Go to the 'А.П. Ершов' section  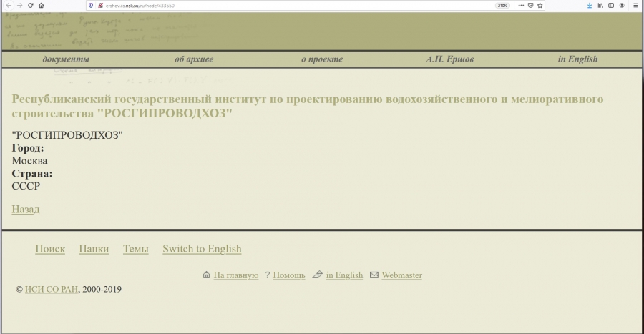[x=449, y=59]
